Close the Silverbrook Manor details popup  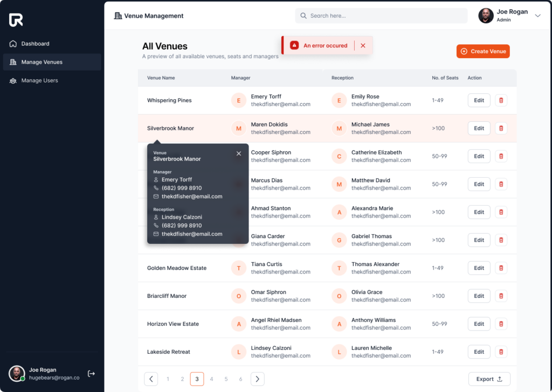[x=239, y=153]
